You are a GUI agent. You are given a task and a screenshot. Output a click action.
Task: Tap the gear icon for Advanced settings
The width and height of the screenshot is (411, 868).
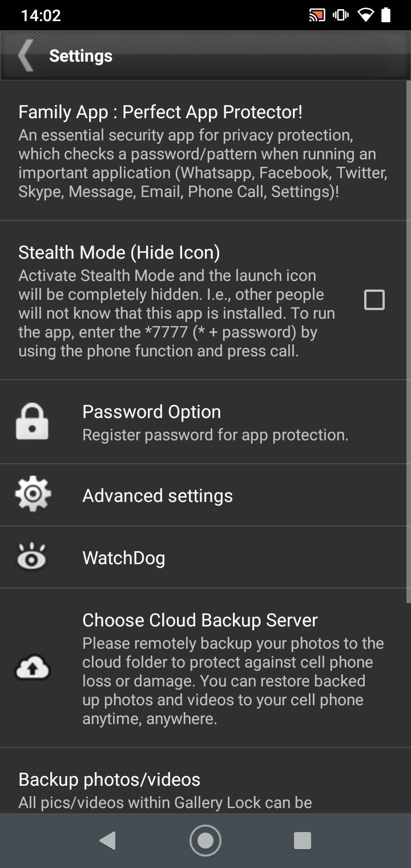(33, 493)
